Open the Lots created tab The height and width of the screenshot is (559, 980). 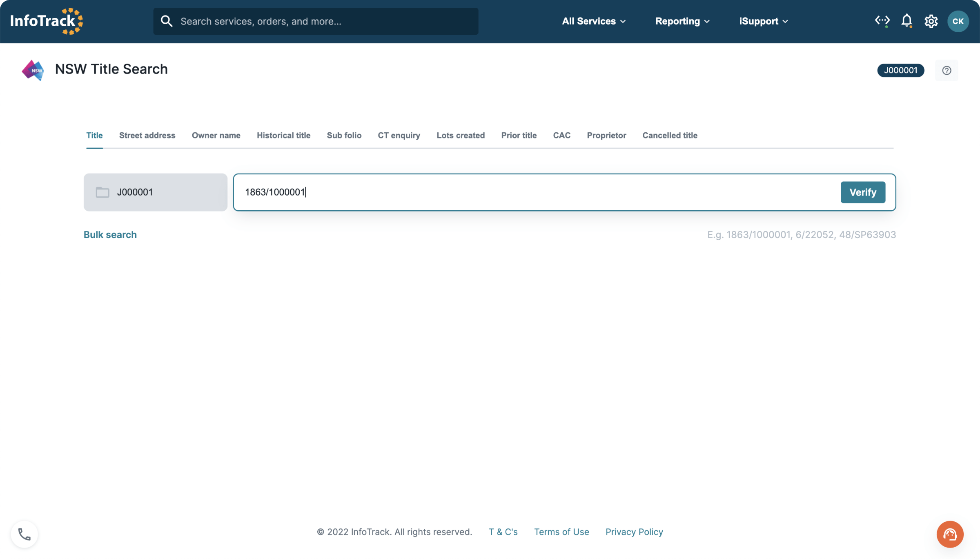point(461,136)
